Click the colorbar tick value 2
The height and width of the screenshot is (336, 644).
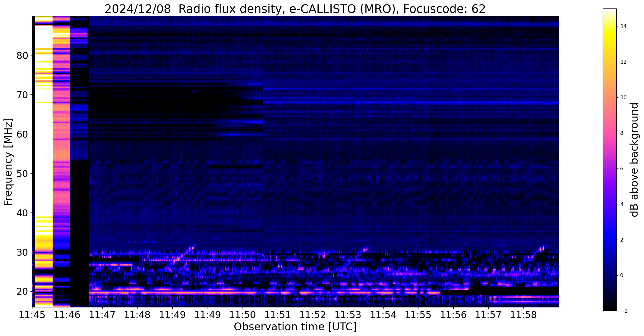pos(621,240)
